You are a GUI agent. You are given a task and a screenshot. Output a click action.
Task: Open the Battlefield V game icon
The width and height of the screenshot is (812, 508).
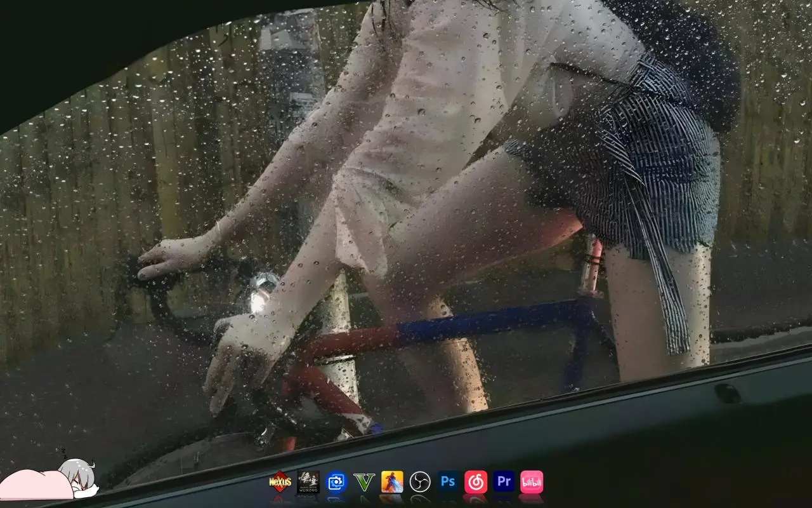point(392,482)
